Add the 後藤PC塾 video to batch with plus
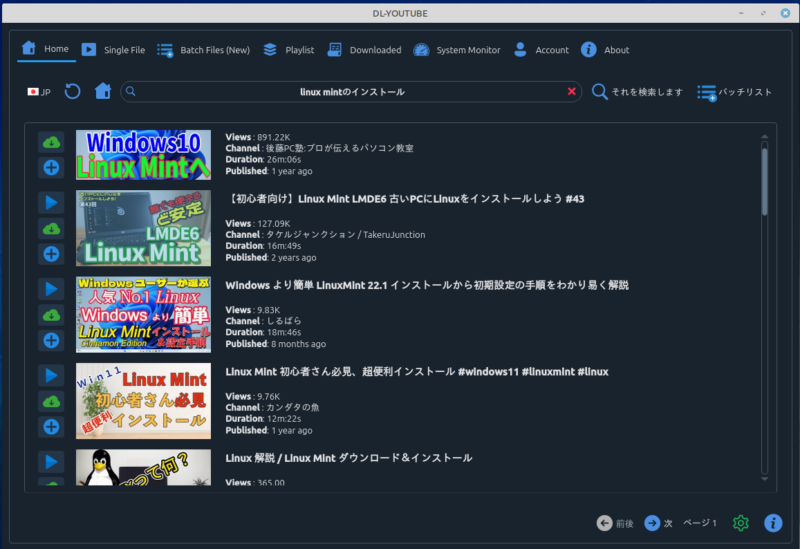The height and width of the screenshot is (549, 800). pos(51,167)
